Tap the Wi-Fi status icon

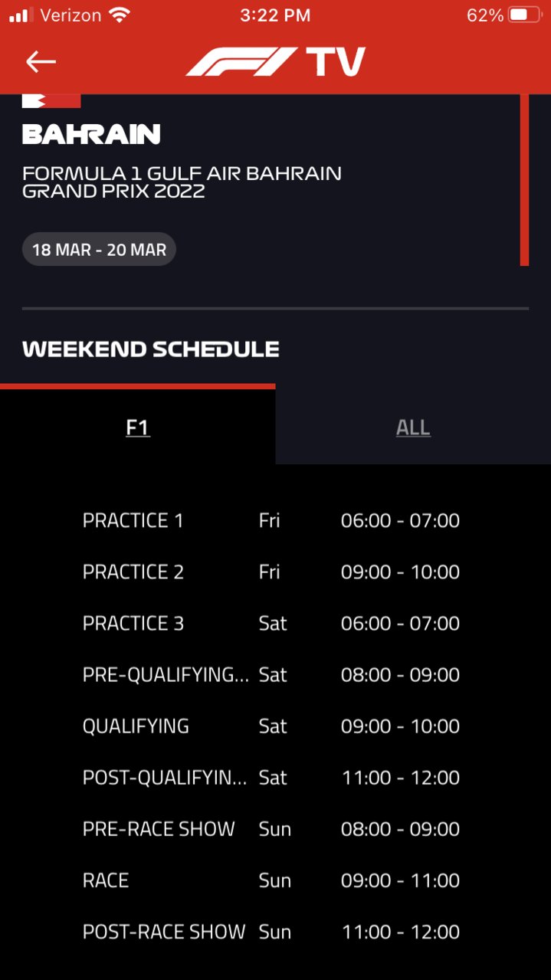[119, 15]
